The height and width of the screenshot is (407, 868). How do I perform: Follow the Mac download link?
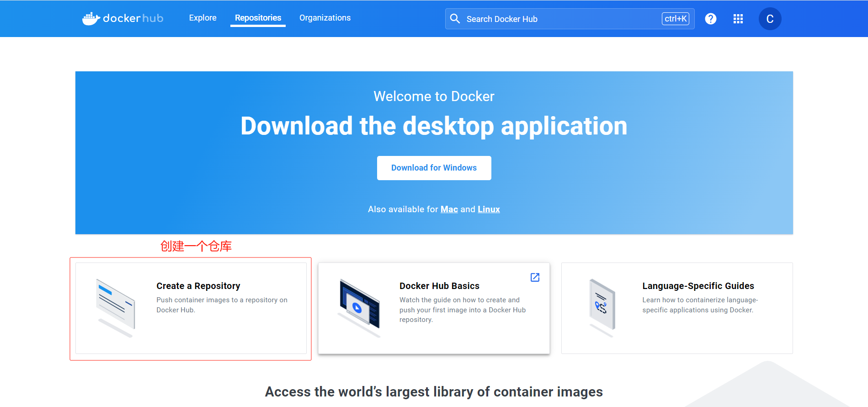(x=449, y=209)
